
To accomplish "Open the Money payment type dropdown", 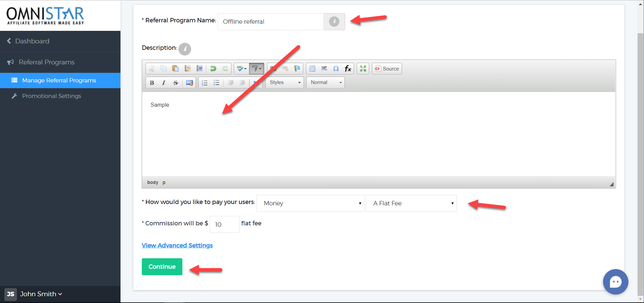I will 311,203.
